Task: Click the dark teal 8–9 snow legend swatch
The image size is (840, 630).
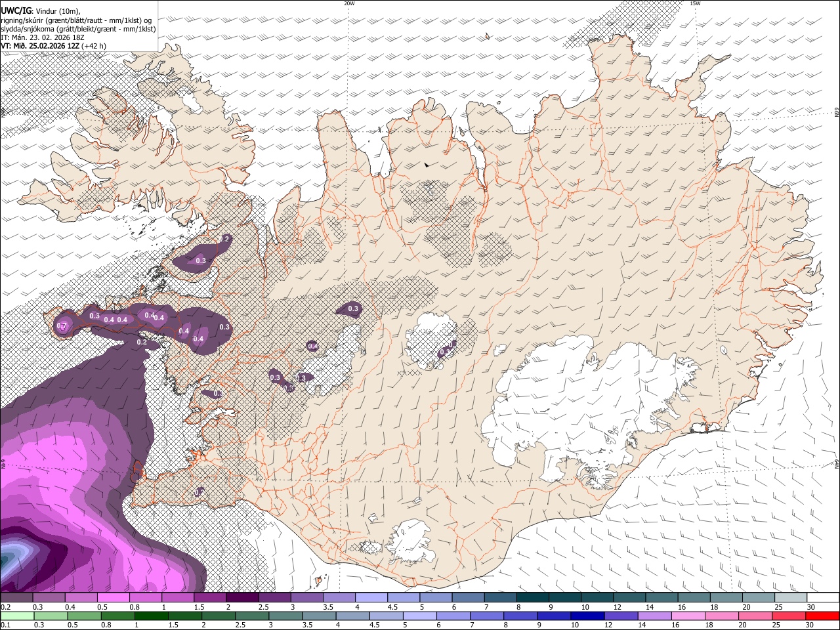Action: pyautogui.click(x=533, y=598)
